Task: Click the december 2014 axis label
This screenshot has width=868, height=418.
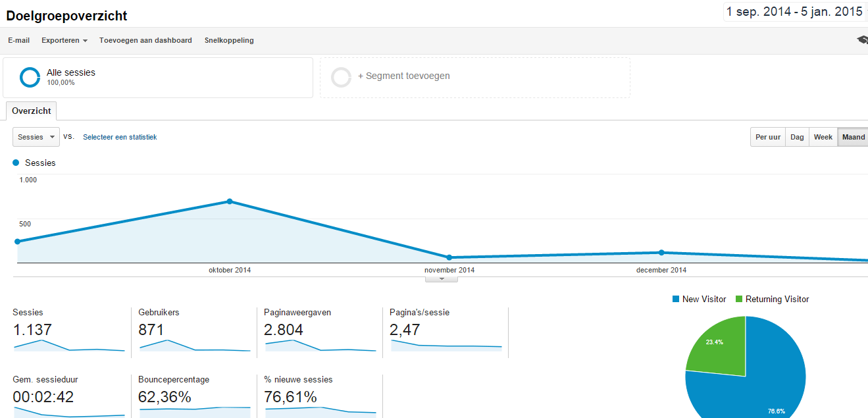Action: [661, 270]
